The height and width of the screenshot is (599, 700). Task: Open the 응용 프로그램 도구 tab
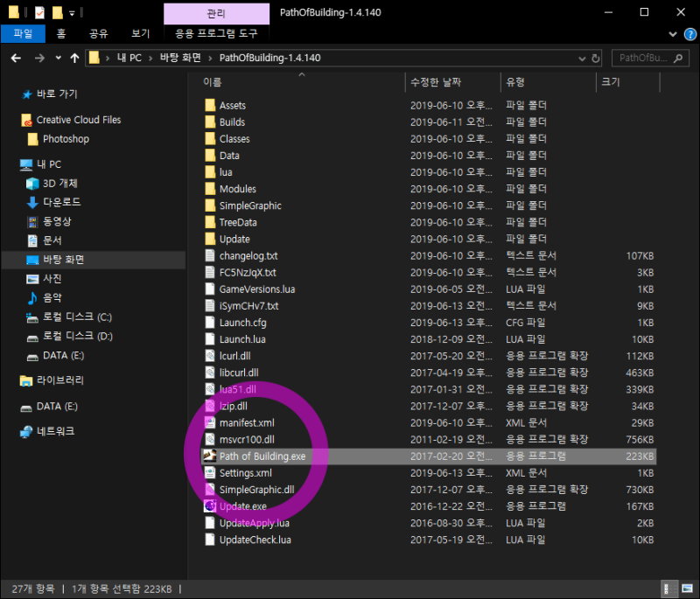coord(216,33)
